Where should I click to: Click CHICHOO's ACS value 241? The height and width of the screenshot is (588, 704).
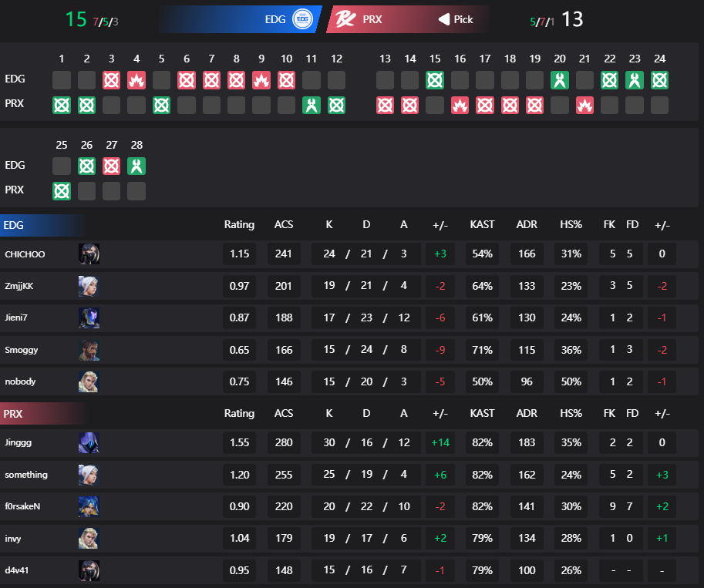click(x=284, y=254)
